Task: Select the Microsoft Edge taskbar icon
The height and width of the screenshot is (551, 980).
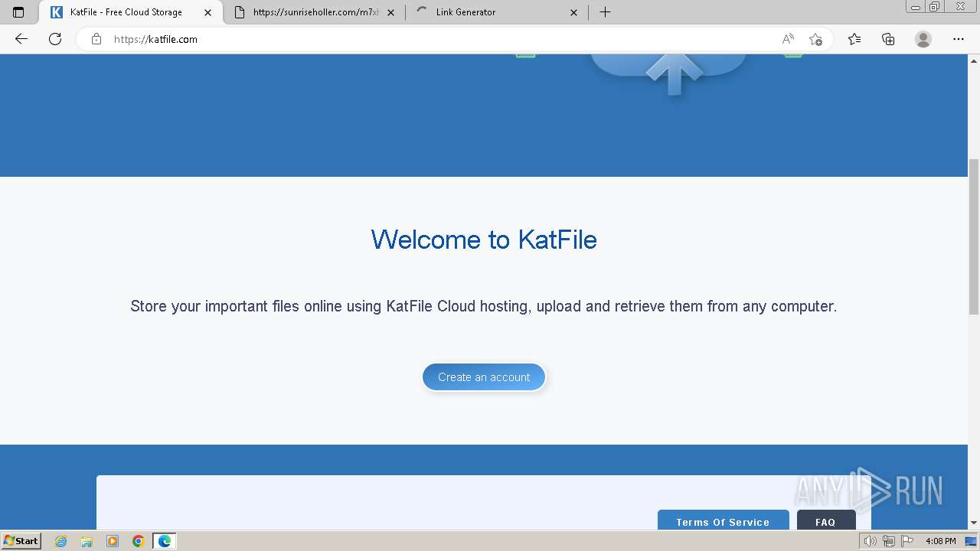Action: (165, 541)
